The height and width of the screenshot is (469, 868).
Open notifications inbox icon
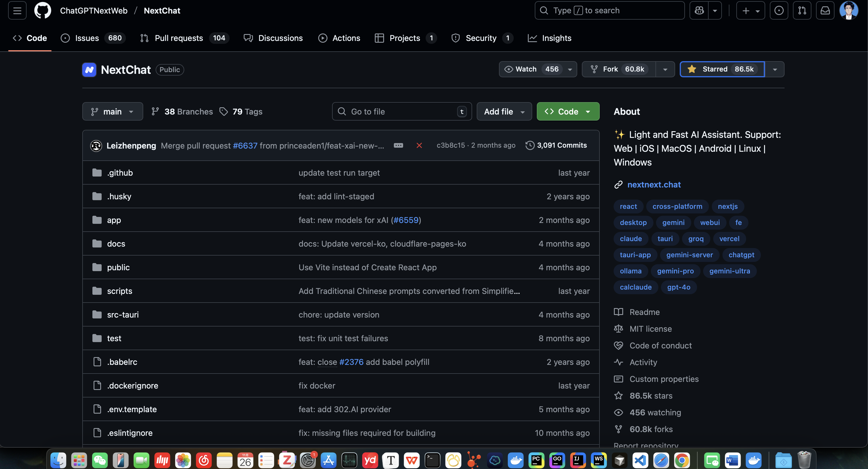[x=825, y=10]
